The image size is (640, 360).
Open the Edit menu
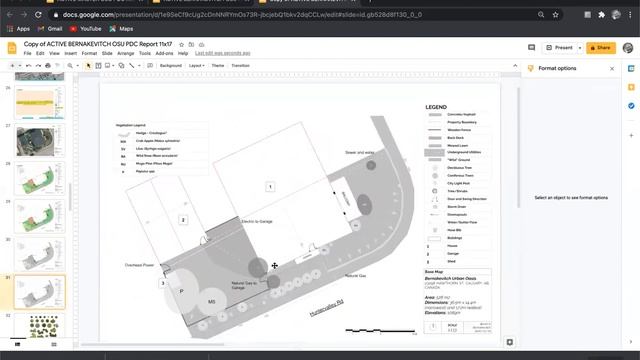coord(40,53)
